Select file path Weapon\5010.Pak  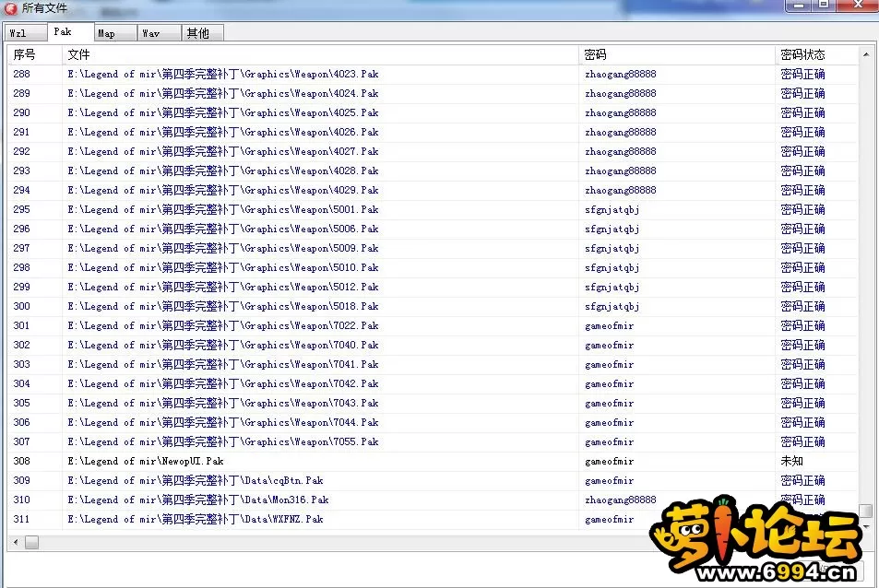pyautogui.click(x=223, y=267)
